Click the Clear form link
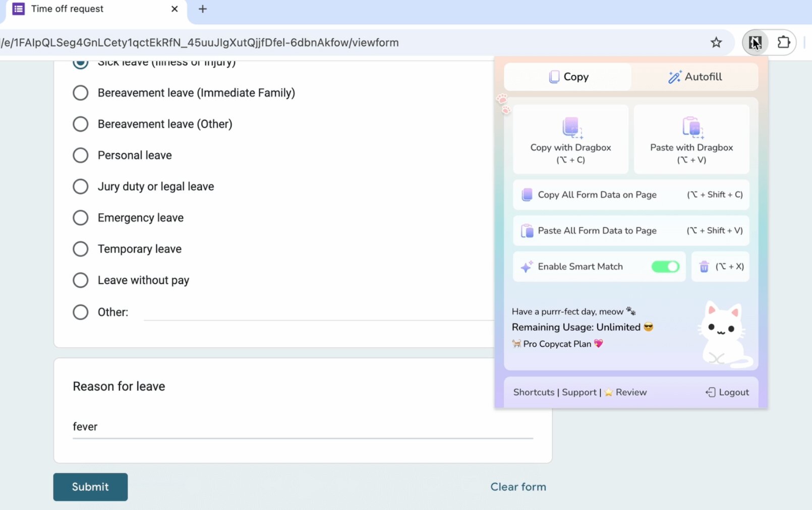The image size is (812, 510). 518,487
